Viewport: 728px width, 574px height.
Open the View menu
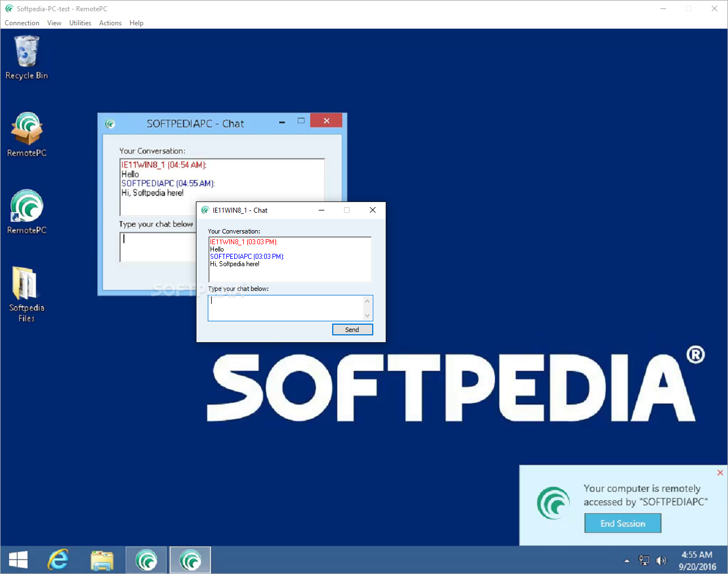tap(54, 23)
